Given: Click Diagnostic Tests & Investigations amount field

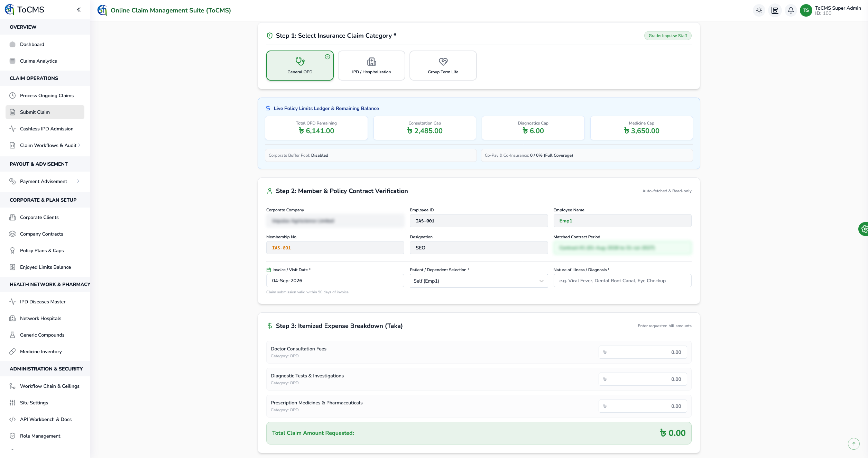Looking at the screenshot, I should coord(643,379).
